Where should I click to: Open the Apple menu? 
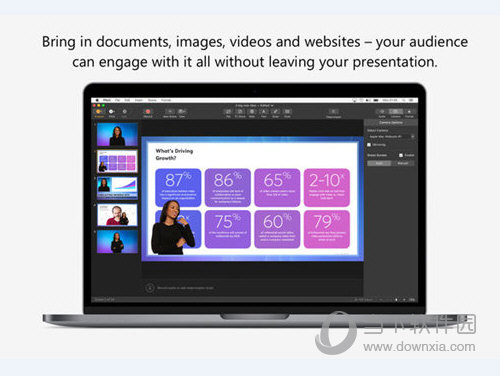point(97,100)
